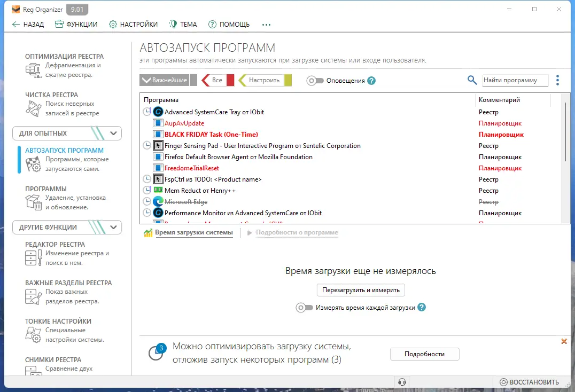Click the Найти программу search field
The image size is (575, 392).
[515, 80]
